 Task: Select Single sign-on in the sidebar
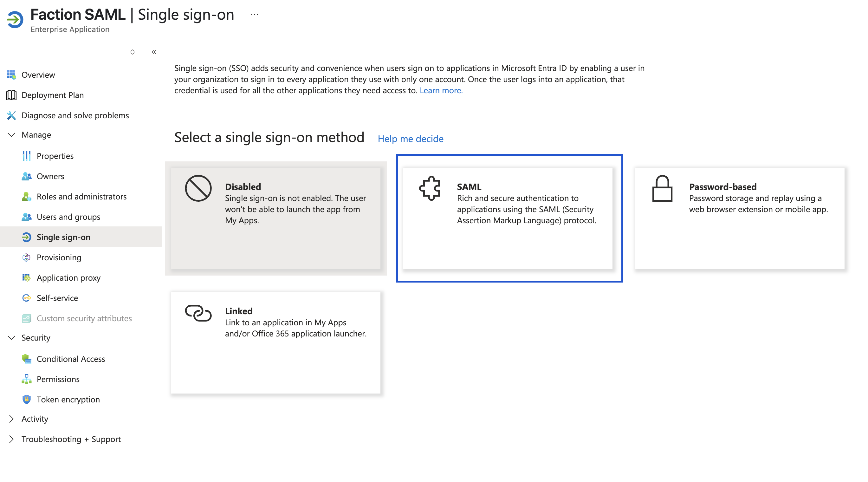pyautogui.click(x=63, y=237)
